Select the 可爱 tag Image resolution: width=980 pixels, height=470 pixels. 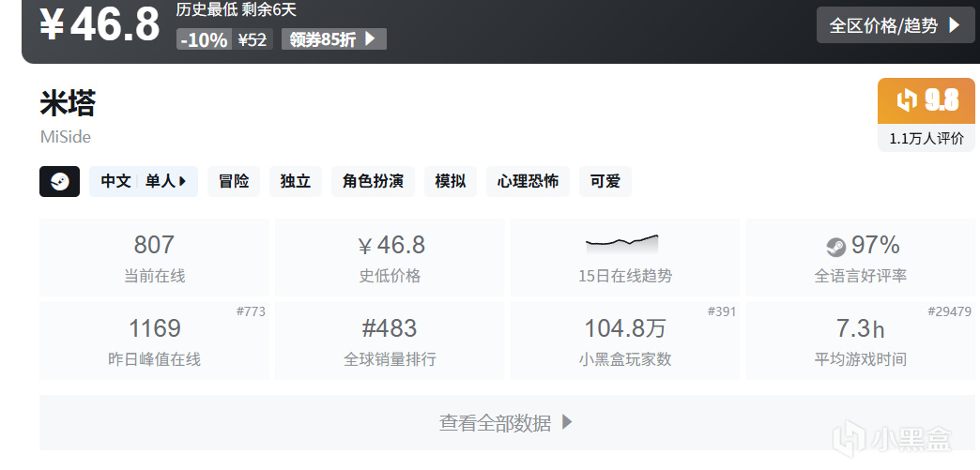(x=605, y=182)
